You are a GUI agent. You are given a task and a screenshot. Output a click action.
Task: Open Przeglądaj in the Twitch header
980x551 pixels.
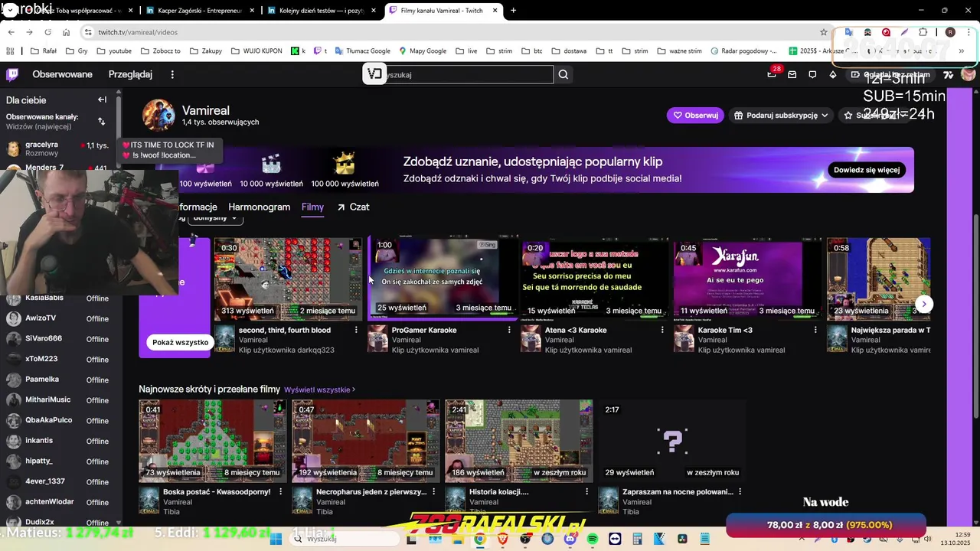click(x=130, y=74)
